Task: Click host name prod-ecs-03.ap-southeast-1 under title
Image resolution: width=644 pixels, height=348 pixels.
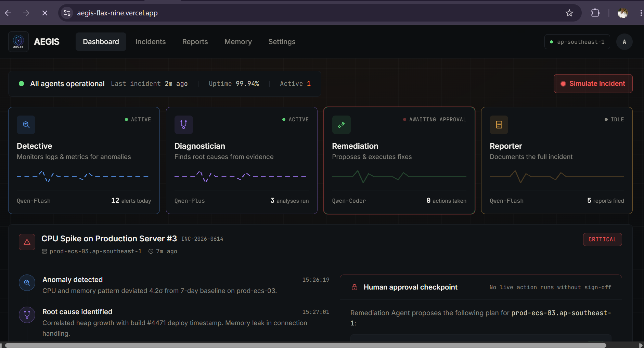Action: point(95,251)
